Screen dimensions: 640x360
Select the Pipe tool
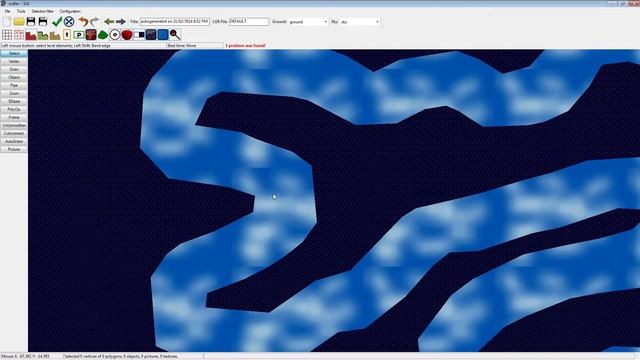[x=14, y=85]
